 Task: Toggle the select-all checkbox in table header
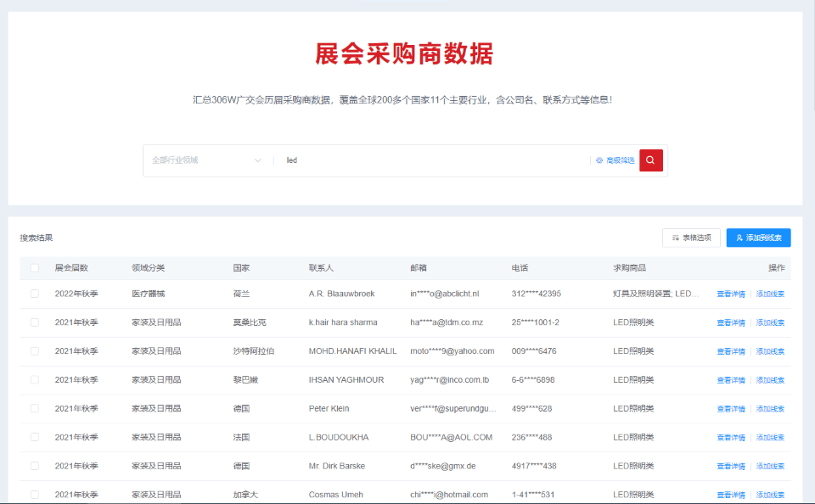coord(35,268)
